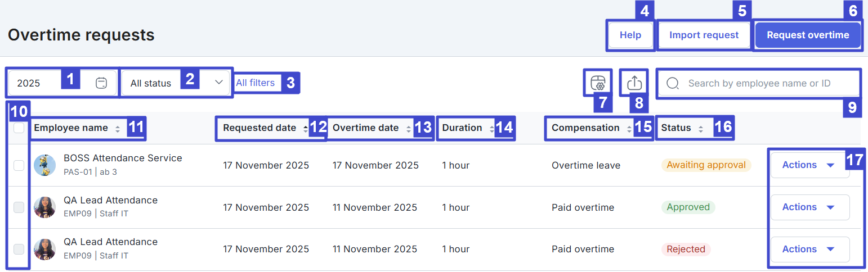Toggle the select-all header checkbox
The height and width of the screenshot is (272, 868).
[19, 128]
